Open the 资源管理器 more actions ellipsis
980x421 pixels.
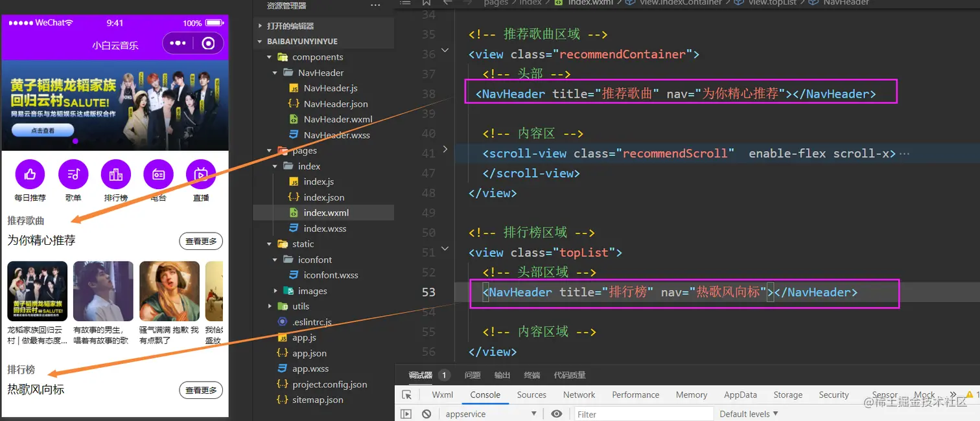click(x=375, y=6)
